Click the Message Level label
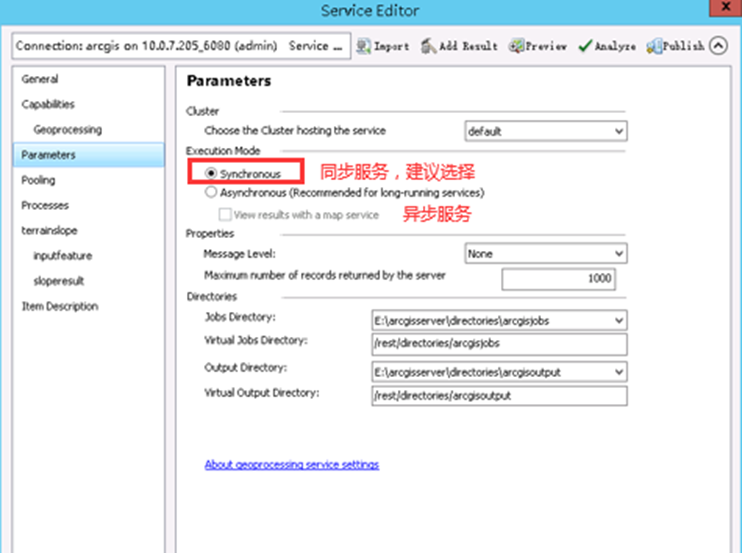 point(239,254)
